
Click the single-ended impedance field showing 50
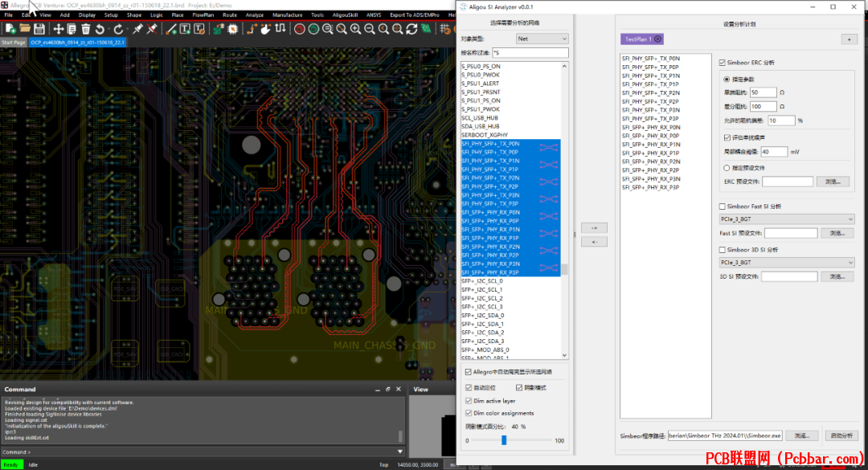(x=763, y=92)
